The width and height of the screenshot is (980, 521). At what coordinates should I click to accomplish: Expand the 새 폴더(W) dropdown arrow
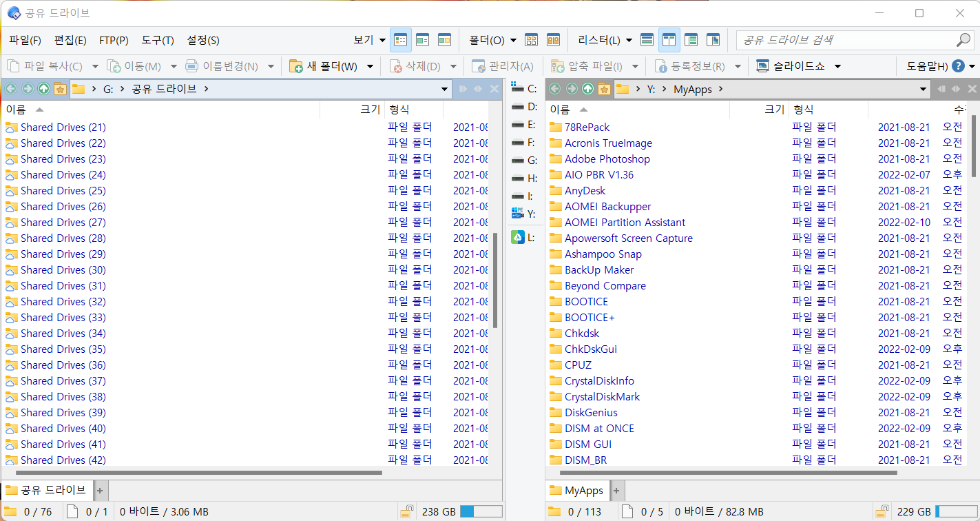pos(370,67)
